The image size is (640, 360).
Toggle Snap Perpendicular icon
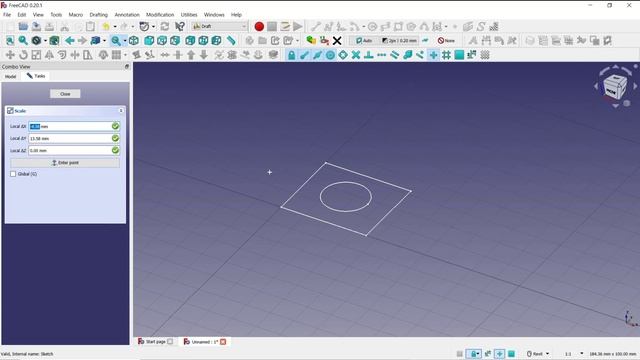coord(369,55)
